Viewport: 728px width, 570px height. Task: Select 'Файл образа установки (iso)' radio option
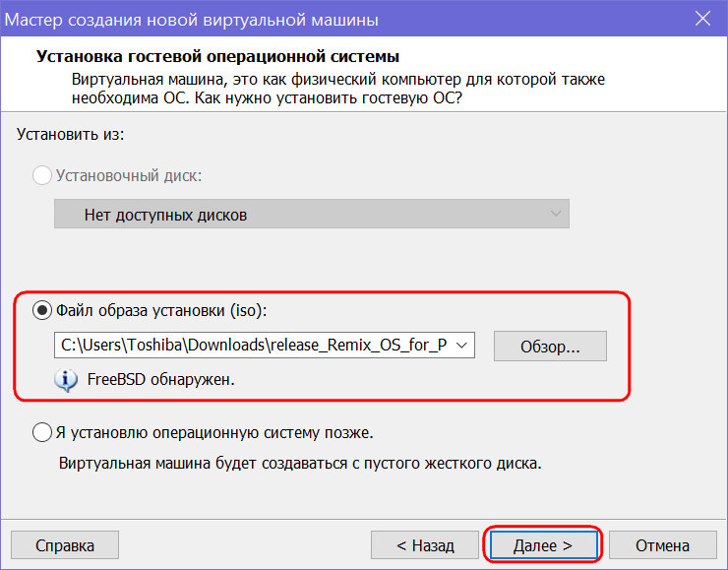[42, 310]
